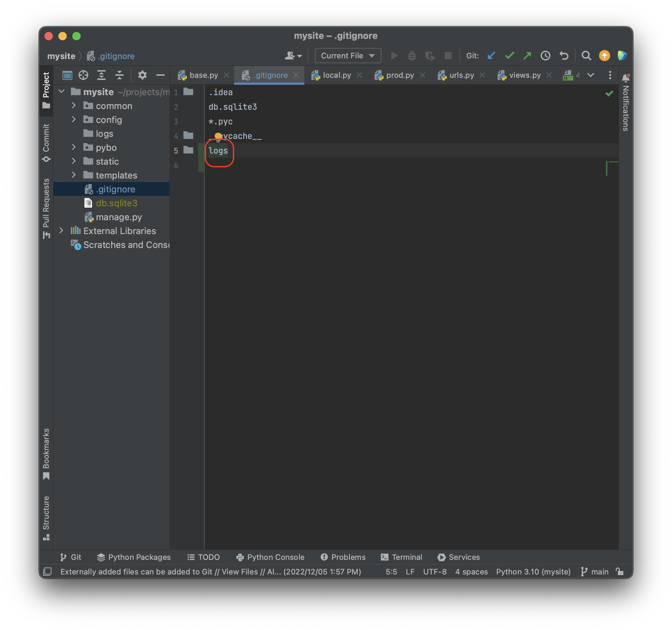Click the main branch widget
The width and height of the screenshot is (672, 630).
(595, 571)
